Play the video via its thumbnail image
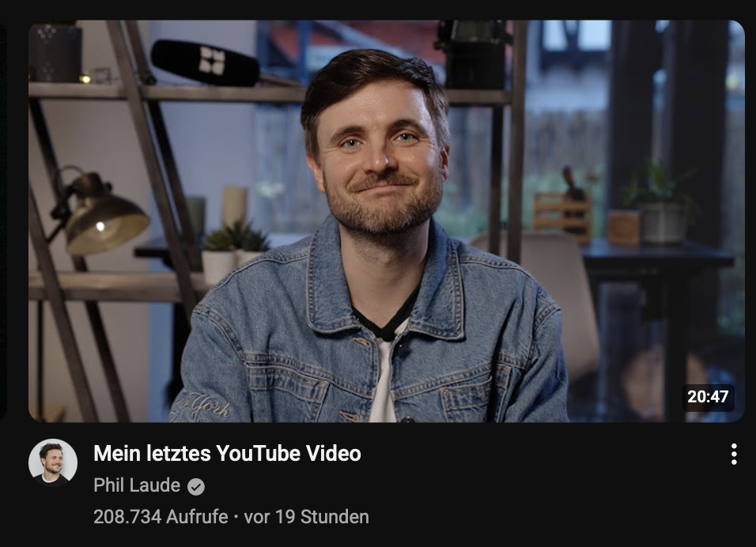 386,221
